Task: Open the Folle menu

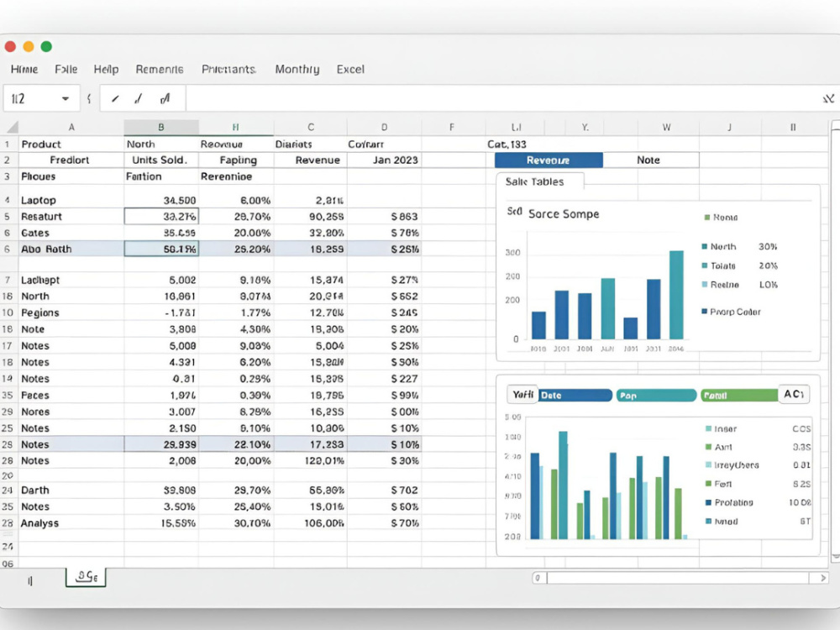Action: click(66, 69)
